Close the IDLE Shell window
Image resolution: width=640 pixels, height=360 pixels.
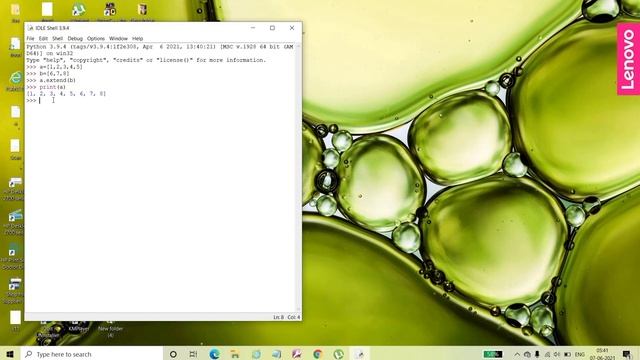click(x=292, y=28)
